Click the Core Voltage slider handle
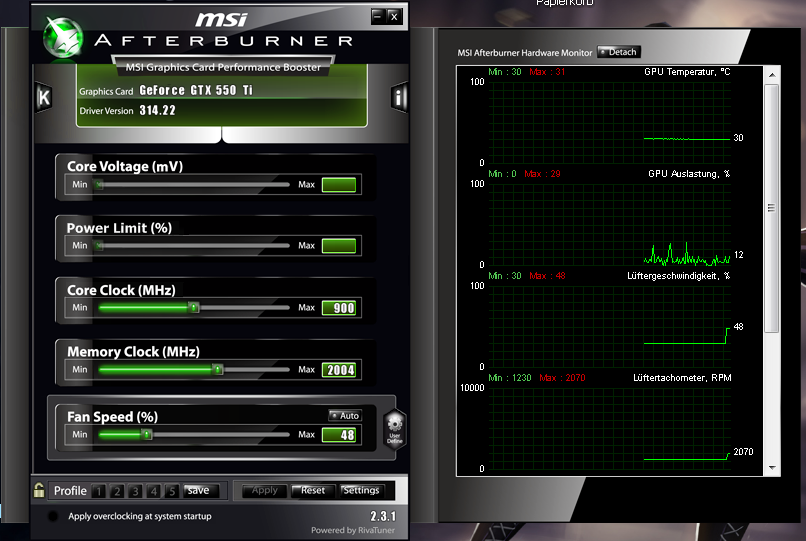 [x=99, y=185]
